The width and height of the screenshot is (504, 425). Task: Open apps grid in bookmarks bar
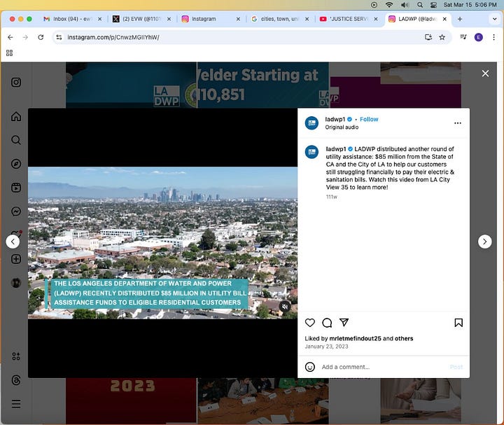(9, 53)
